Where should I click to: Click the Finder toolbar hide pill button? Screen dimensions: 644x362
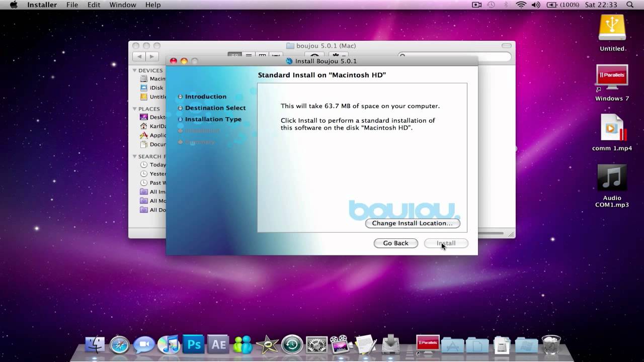(x=506, y=46)
